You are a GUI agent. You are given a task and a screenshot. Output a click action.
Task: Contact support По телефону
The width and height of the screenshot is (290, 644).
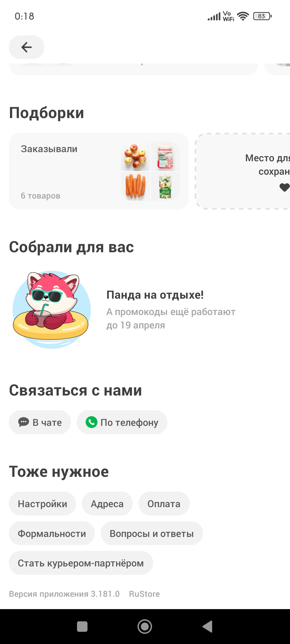coord(122,422)
